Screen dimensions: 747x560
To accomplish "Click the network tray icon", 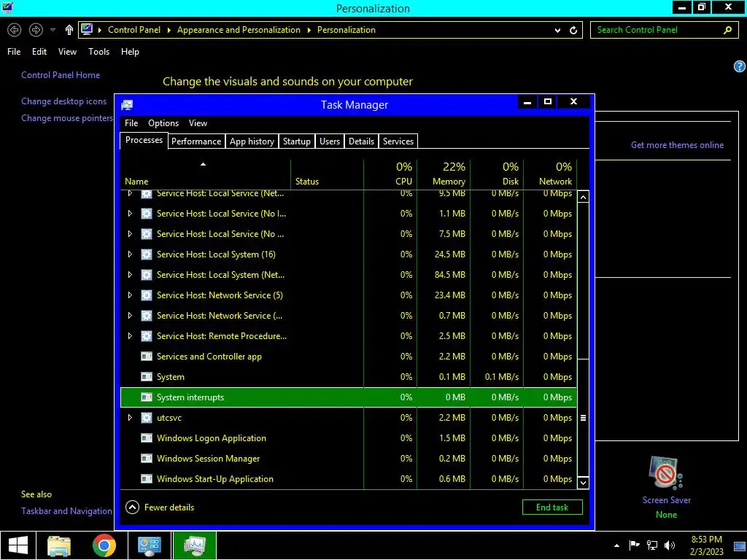I will coord(651,545).
